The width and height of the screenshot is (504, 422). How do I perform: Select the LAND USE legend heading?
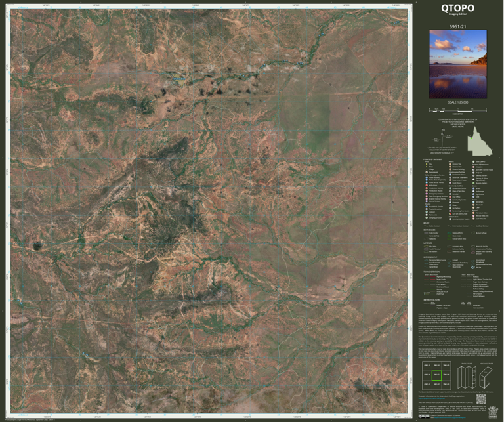pyautogui.click(x=428, y=243)
